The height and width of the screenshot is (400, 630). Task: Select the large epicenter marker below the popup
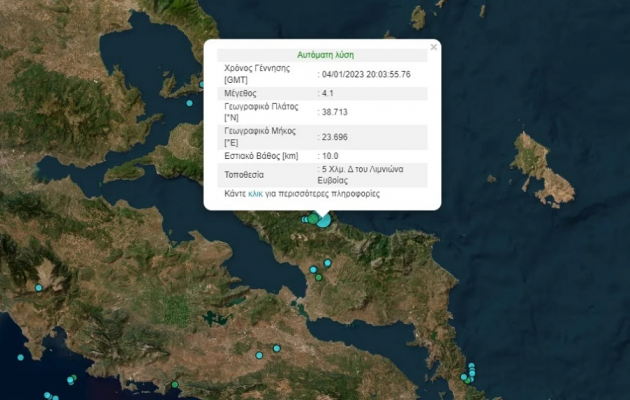tap(322, 218)
